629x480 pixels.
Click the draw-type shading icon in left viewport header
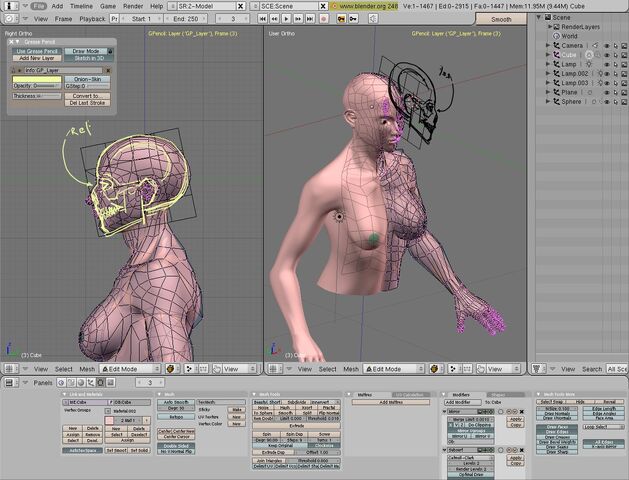170,369
